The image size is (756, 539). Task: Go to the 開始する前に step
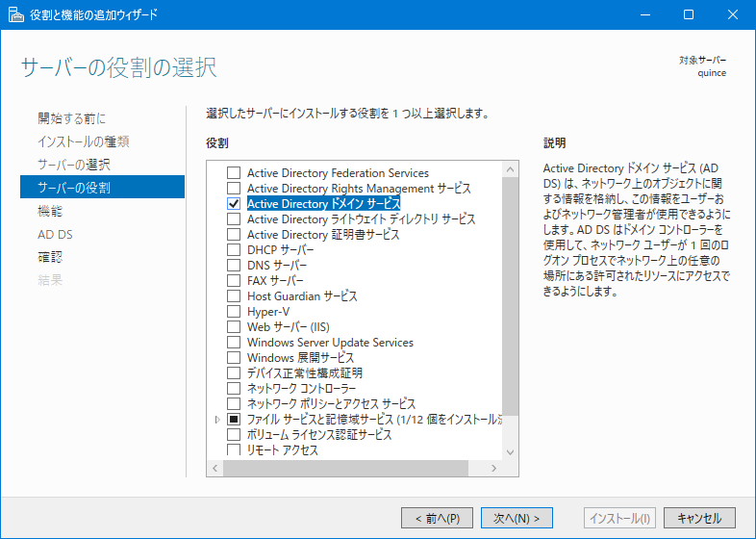(x=71, y=118)
